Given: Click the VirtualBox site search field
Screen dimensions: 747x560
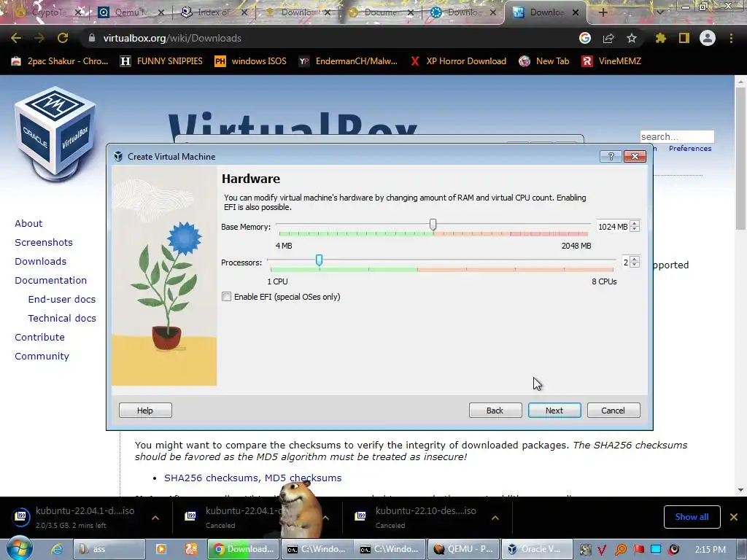Looking at the screenshot, I should (677, 136).
